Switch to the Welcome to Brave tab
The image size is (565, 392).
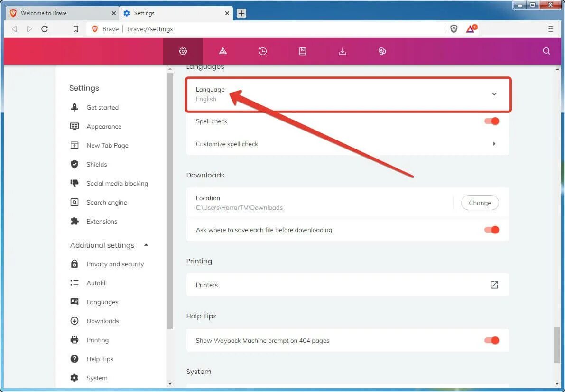pos(63,13)
